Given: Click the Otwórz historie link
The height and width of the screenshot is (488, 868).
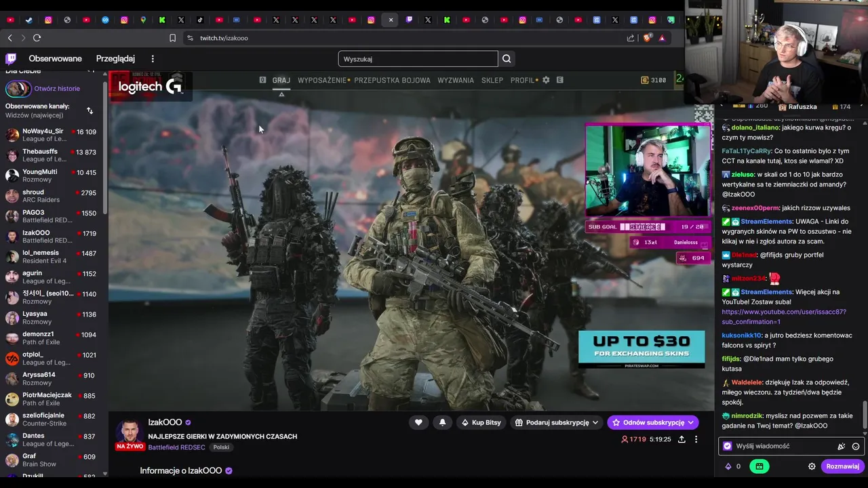Looking at the screenshot, I should (x=57, y=89).
